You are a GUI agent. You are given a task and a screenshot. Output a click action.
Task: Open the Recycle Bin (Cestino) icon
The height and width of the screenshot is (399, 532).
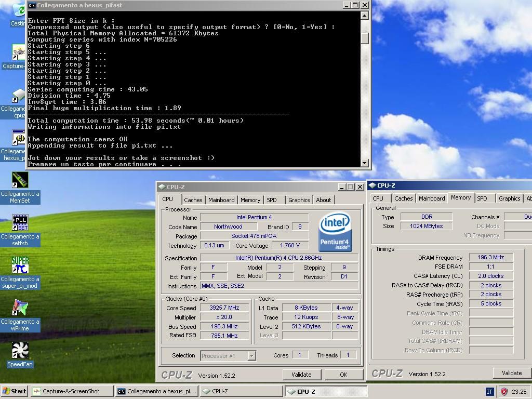[19, 9]
